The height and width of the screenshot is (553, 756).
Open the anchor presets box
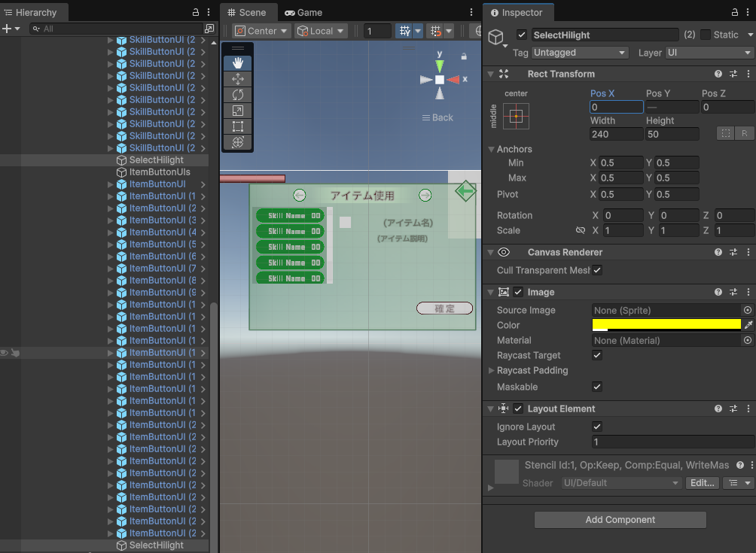516,117
